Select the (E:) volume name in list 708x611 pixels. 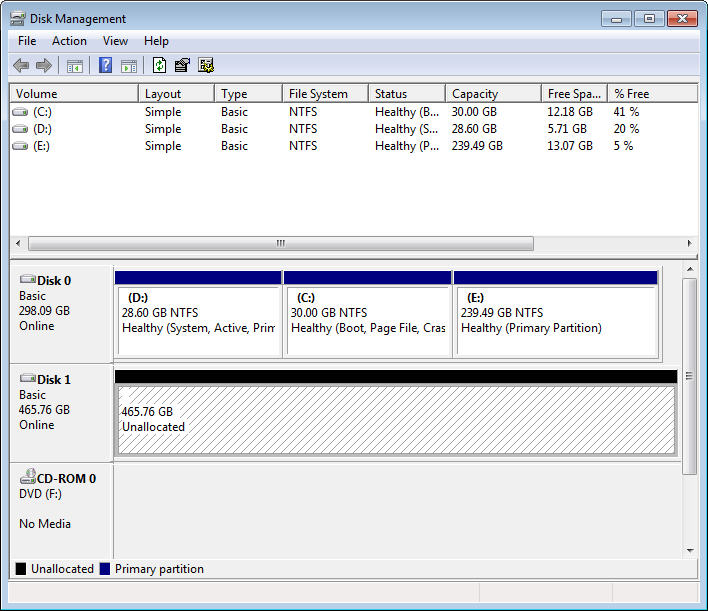tap(42, 146)
